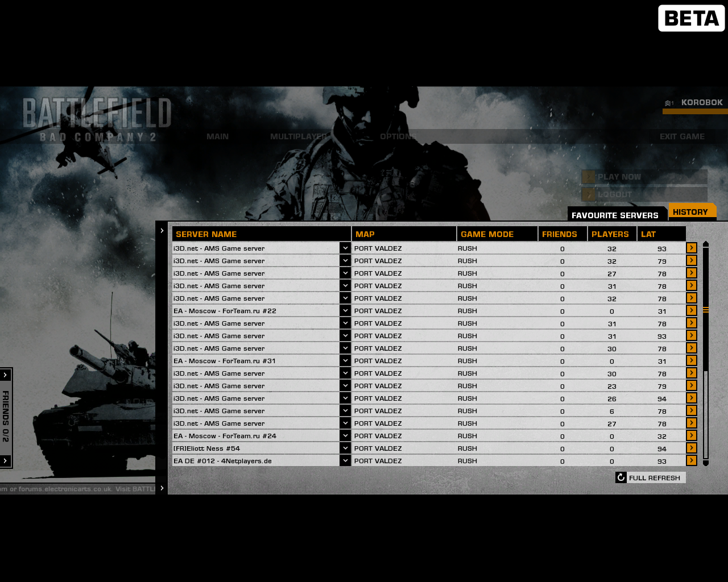Click the bottom chevron on the server panel's left edge
The height and width of the screenshot is (582, 728).
point(162,488)
